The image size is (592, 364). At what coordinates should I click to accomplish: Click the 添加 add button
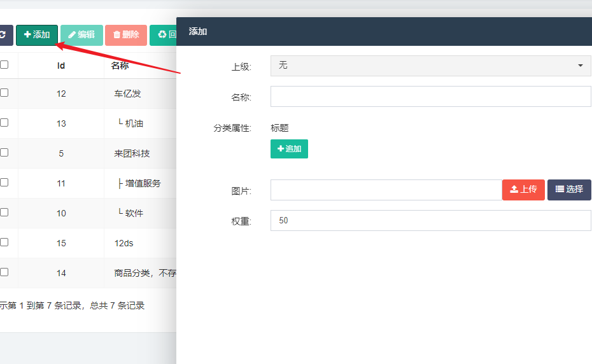(x=37, y=35)
